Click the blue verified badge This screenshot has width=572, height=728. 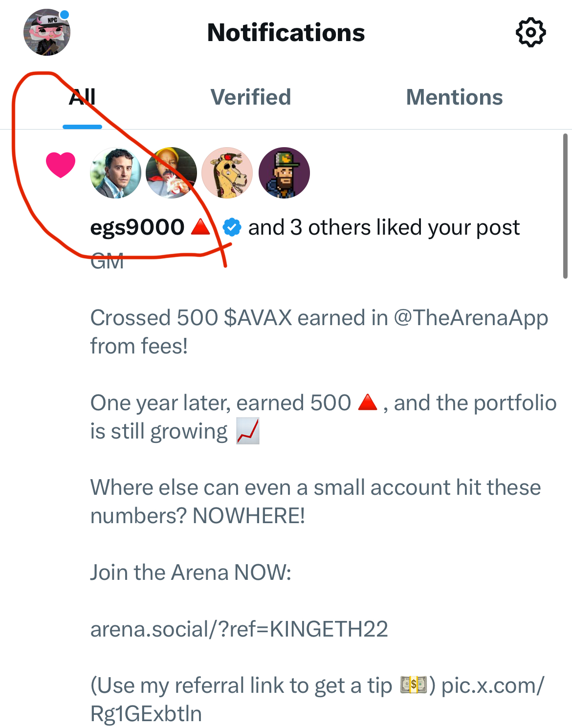click(x=232, y=227)
